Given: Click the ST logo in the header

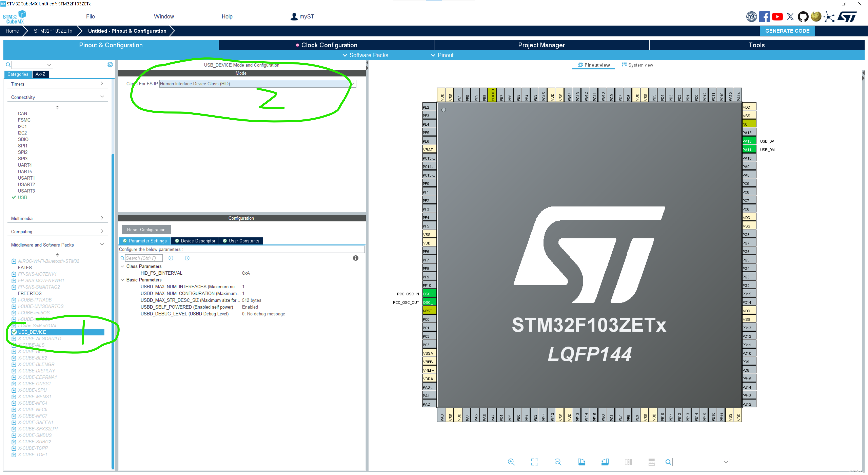Looking at the screenshot, I should pyautogui.click(x=847, y=17).
